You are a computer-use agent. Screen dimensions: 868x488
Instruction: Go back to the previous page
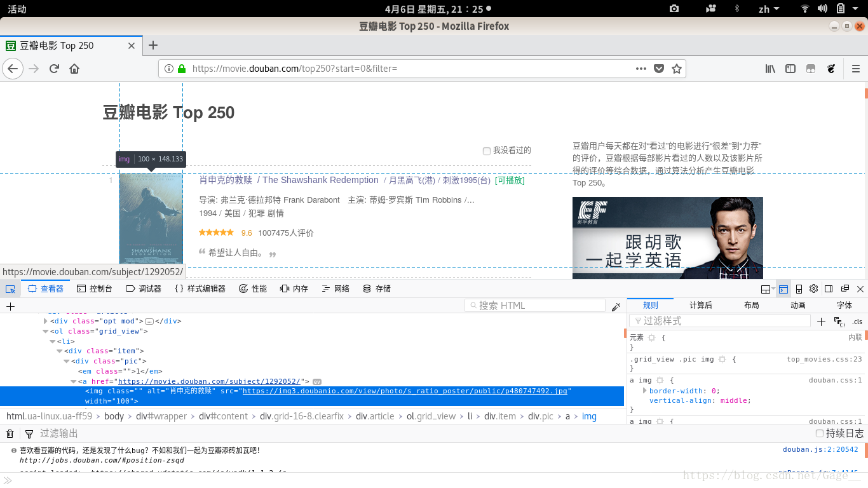[x=13, y=69]
